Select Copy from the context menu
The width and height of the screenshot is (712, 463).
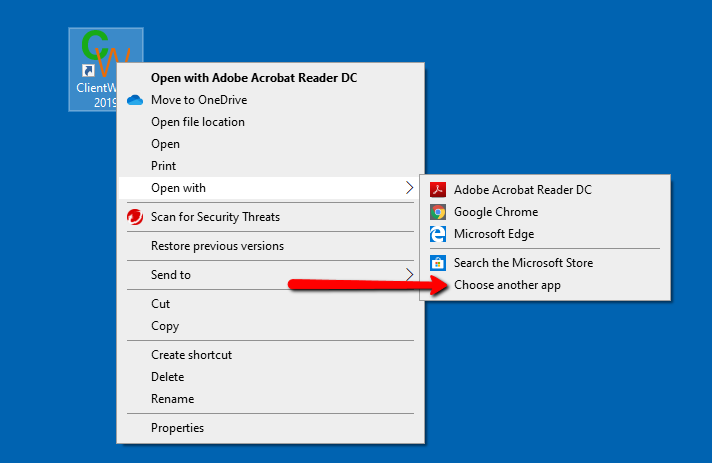coord(271,326)
